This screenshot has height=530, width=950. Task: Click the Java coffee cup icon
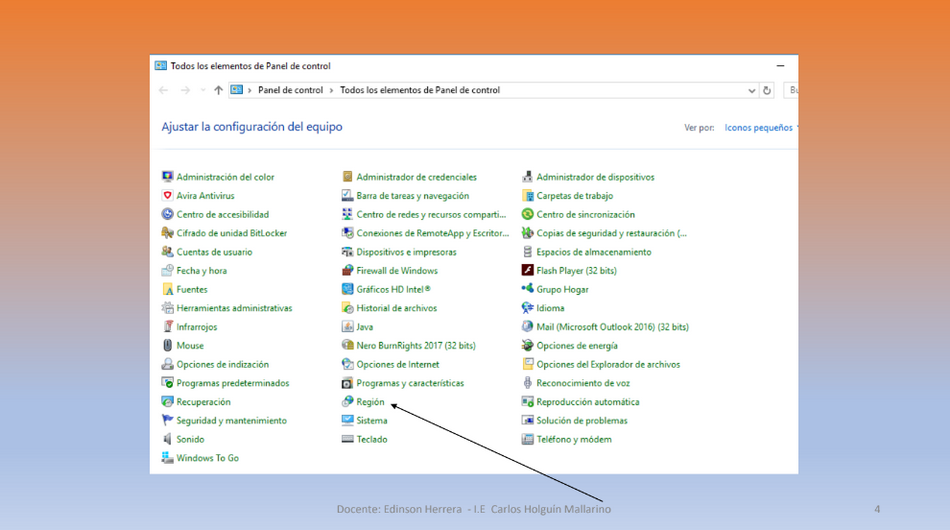click(347, 327)
